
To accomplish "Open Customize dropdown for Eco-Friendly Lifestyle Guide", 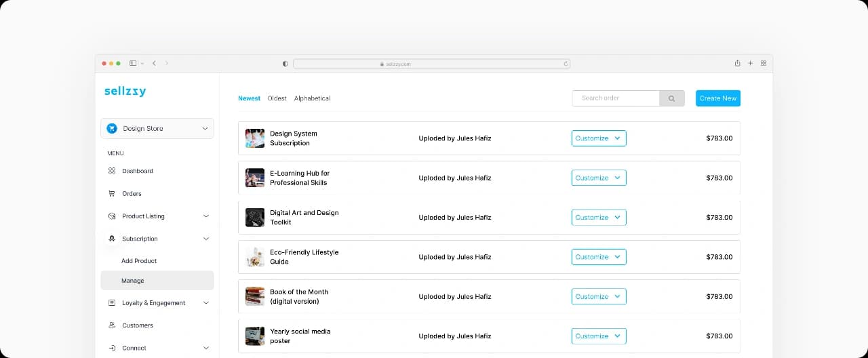I will click(599, 257).
